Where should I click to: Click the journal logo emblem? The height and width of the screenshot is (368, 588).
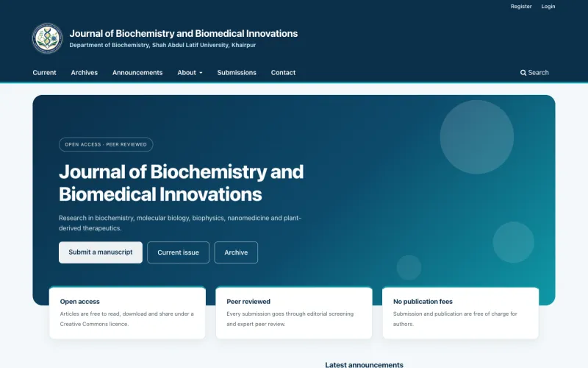[x=47, y=38]
